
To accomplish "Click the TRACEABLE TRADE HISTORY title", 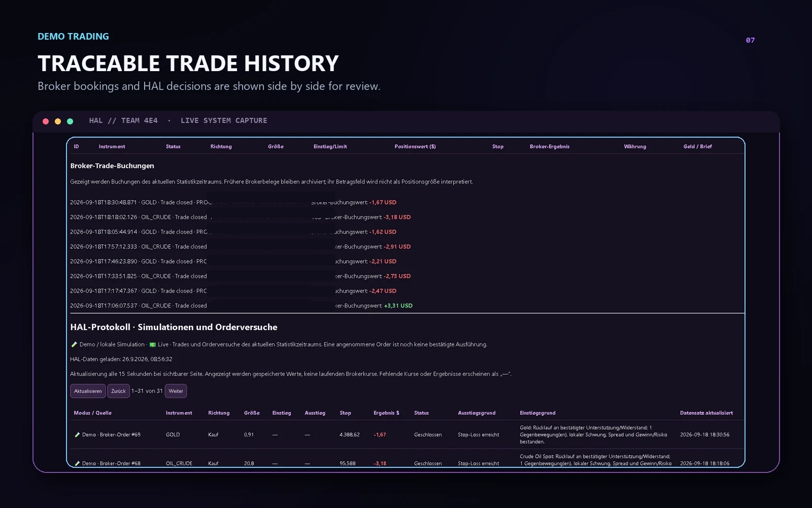I will (x=188, y=63).
